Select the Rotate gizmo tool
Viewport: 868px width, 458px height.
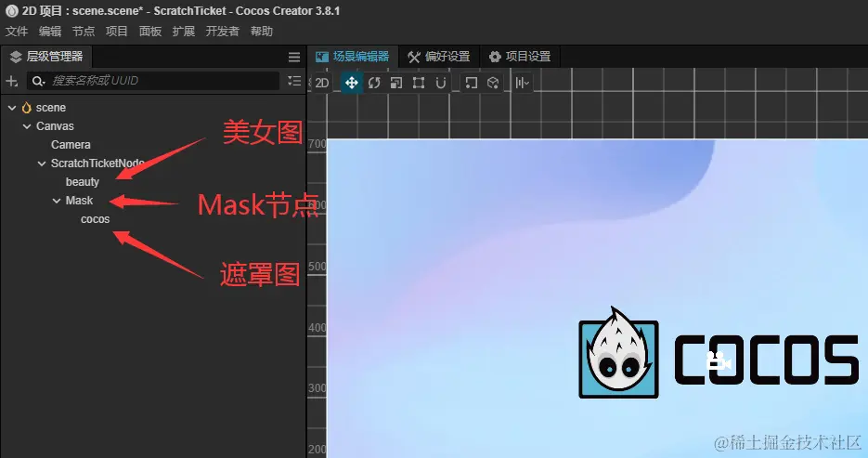(374, 83)
